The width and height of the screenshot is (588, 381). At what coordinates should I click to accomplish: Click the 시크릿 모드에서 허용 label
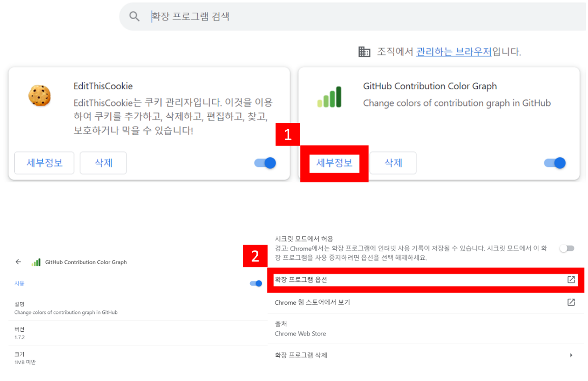click(x=304, y=239)
